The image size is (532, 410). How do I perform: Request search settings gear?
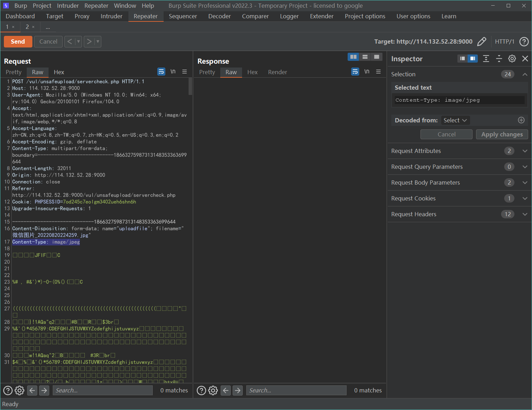[20, 390]
